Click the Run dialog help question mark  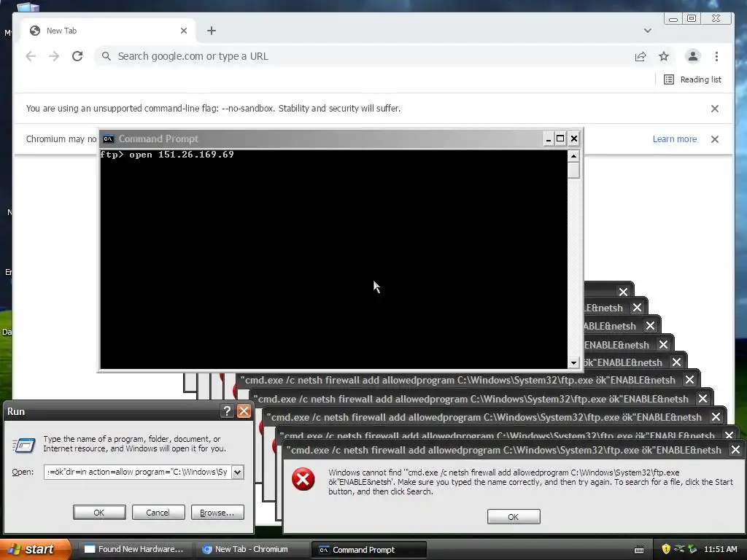point(227,411)
